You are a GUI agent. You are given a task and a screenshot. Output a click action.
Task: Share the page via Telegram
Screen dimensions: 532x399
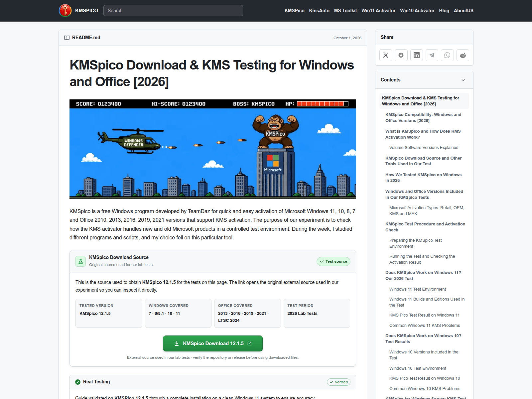[432, 55]
